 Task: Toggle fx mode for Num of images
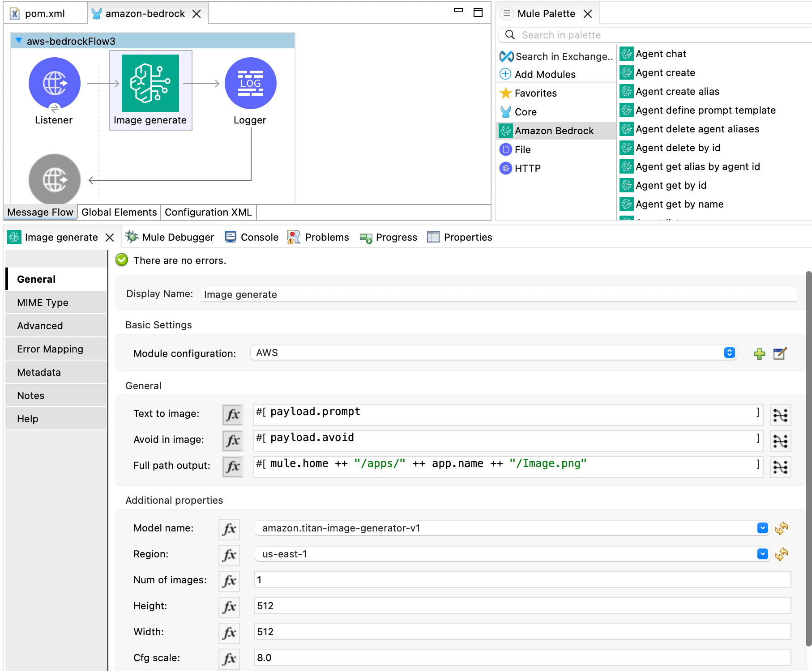click(229, 581)
